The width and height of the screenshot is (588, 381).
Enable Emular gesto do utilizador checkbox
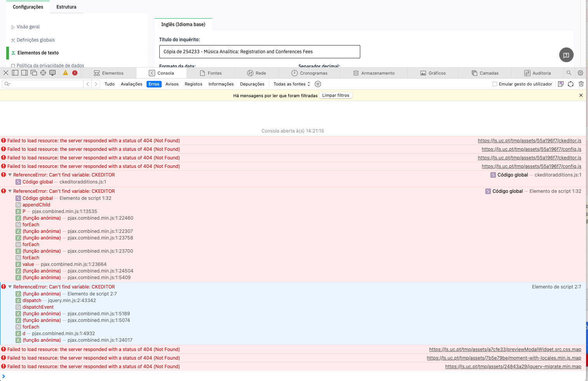pyautogui.click(x=495, y=84)
